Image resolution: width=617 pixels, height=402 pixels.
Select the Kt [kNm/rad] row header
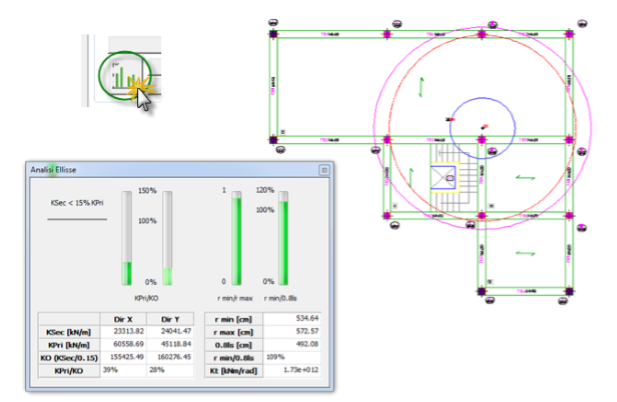[233, 371]
